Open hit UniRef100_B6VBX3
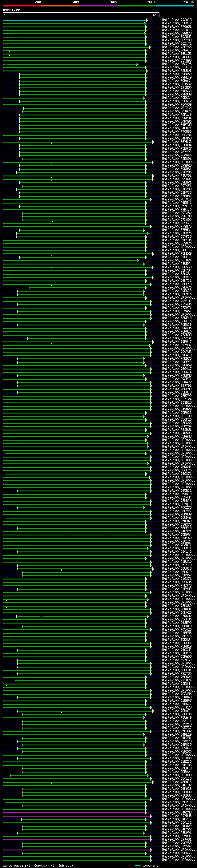 tap(176, 142)
